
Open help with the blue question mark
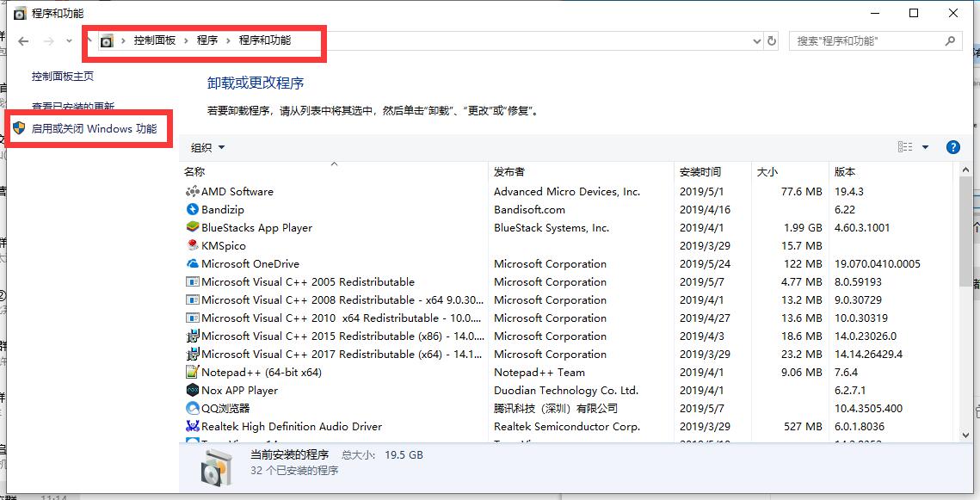[x=952, y=147]
